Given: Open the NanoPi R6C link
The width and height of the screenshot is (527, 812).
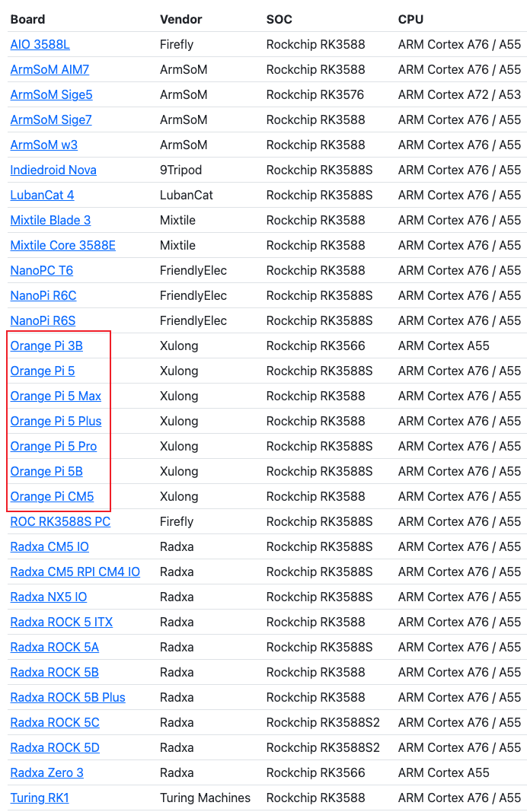Looking at the screenshot, I should 43,296.
